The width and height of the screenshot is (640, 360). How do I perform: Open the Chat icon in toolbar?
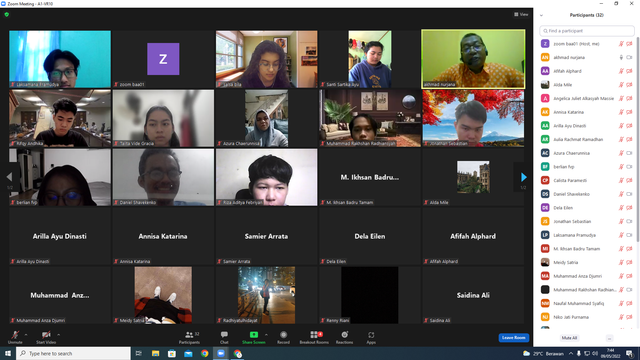(x=224, y=335)
